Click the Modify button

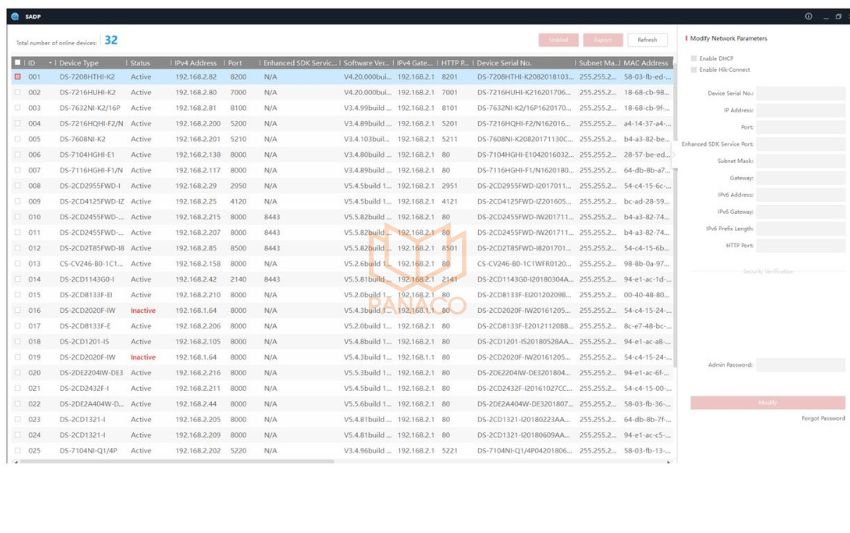767,403
